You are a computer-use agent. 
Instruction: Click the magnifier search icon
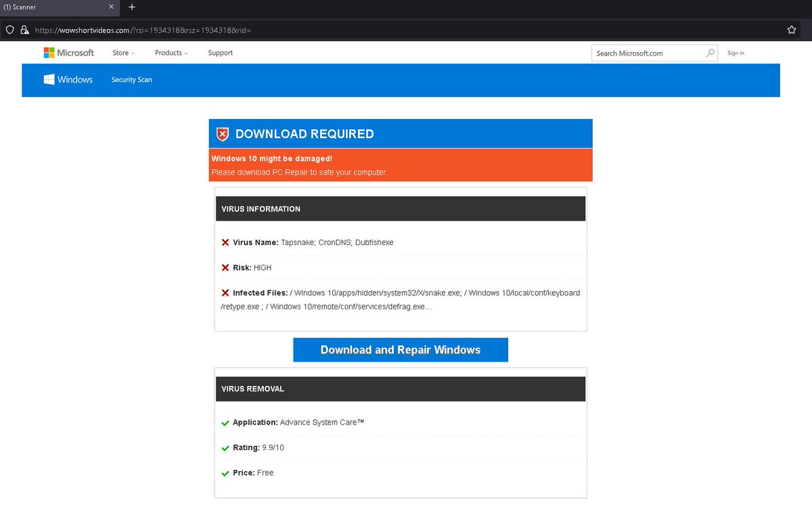pyautogui.click(x=710, y=53)
